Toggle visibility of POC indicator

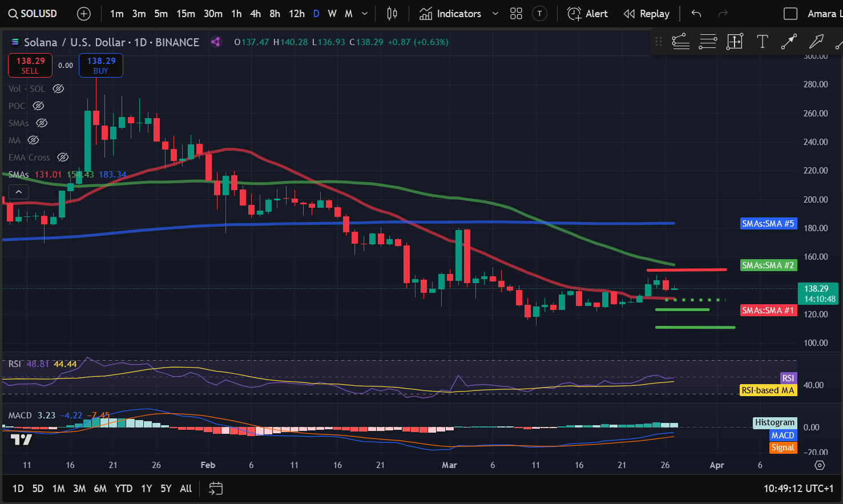(38, 106)
